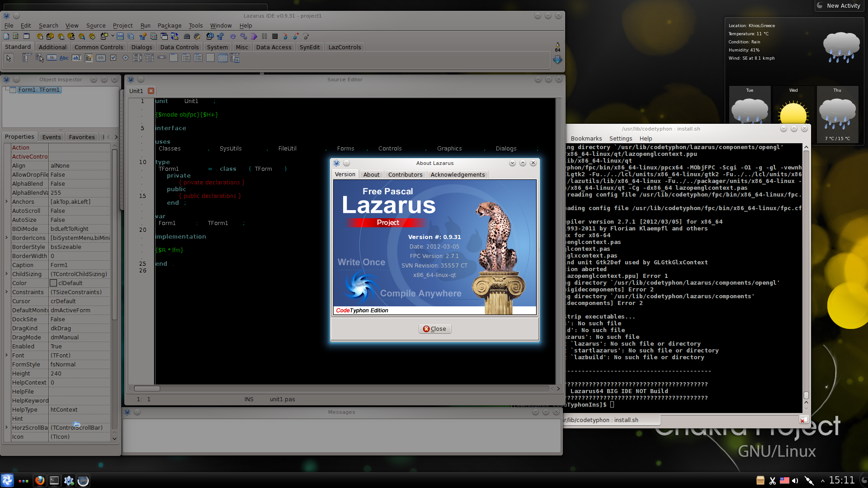Pick the TRadioButton component icon

tap(125, 58)
